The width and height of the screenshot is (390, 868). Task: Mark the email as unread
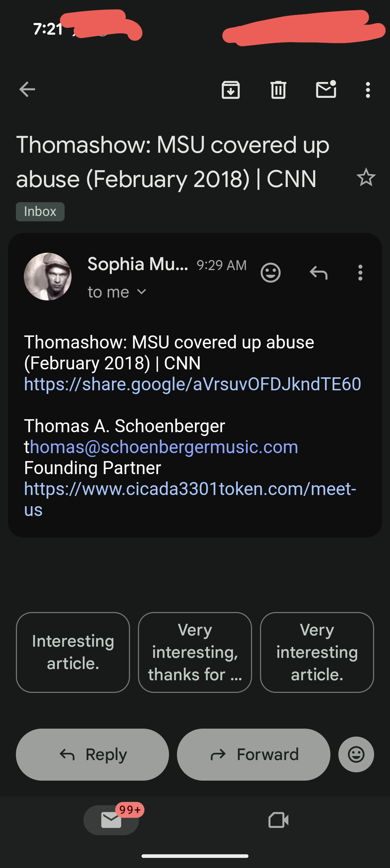click(x=326, y=90)
